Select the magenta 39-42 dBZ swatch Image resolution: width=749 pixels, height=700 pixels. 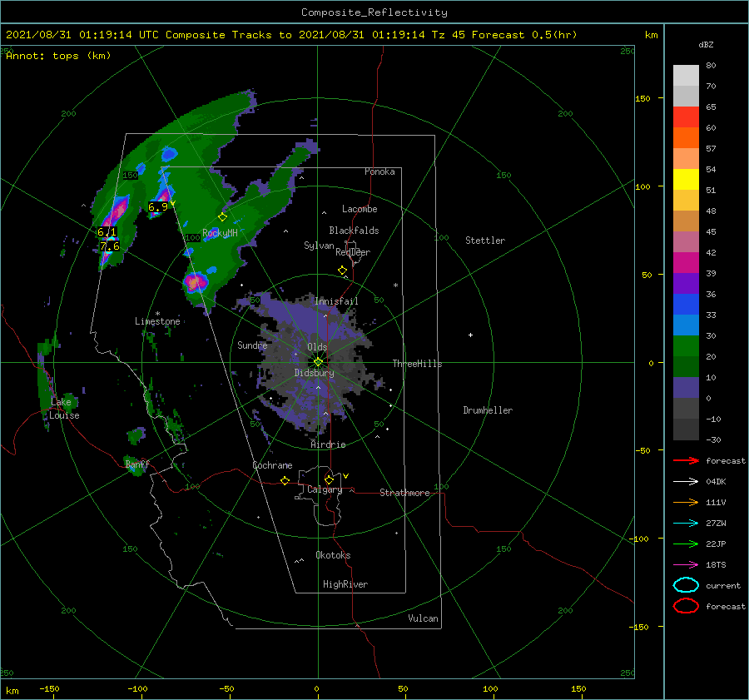click(x=686, y=263)
